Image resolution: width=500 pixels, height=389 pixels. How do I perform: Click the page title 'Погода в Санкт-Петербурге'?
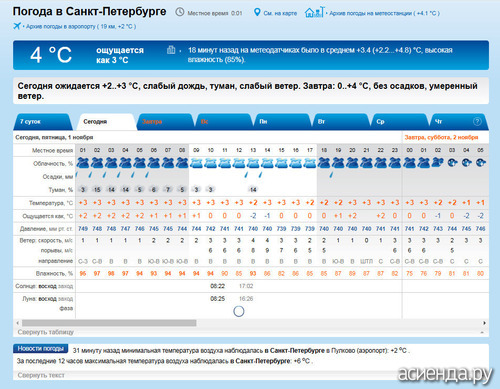click(89, 12)
